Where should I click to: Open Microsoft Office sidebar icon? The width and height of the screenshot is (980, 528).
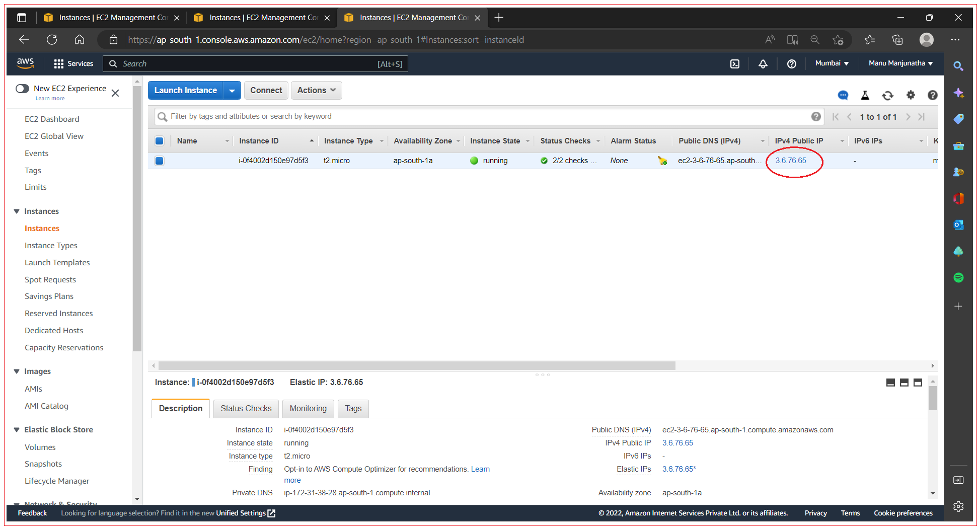tap(958, 198)
